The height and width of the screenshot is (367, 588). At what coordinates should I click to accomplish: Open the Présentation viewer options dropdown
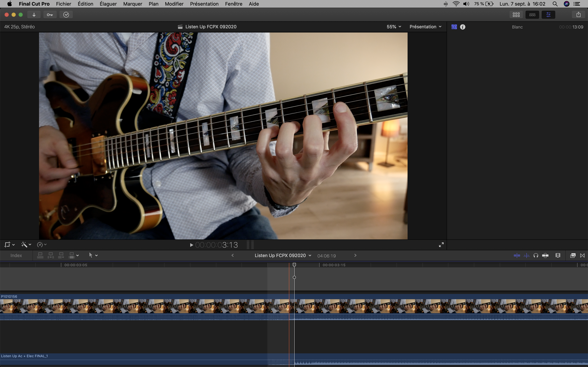(x=425, y=27)
